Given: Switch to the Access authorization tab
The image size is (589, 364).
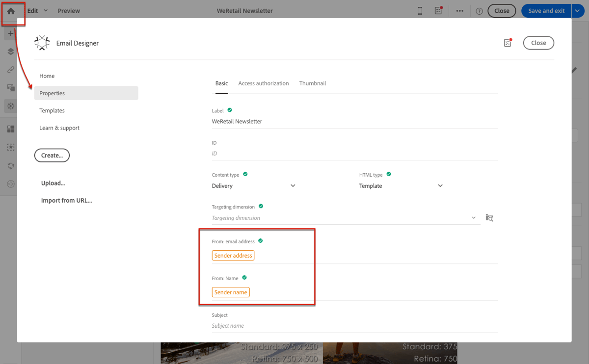Looking at the screenshot, I should 263,83.
